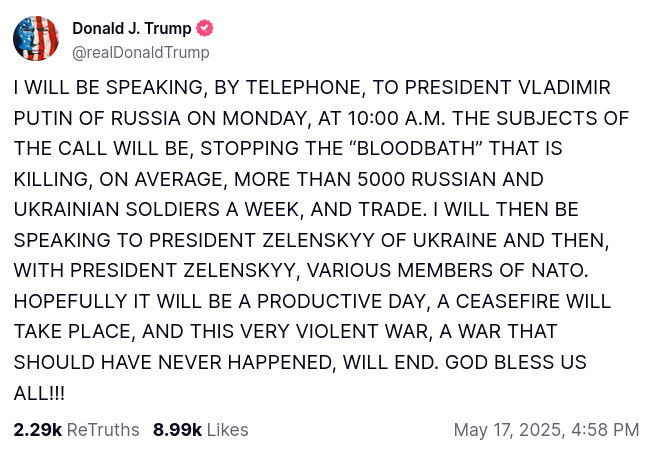Screen dimensions: 648x453
Task: Open the May 17, 2025 timestamp
Action: pos(546,430)
